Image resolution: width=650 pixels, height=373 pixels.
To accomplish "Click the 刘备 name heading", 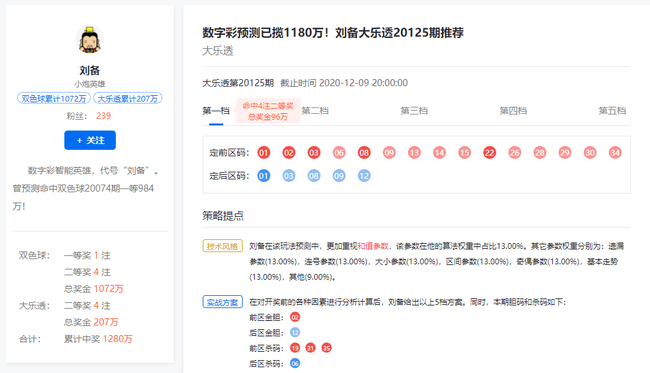I will click(90, 70).
